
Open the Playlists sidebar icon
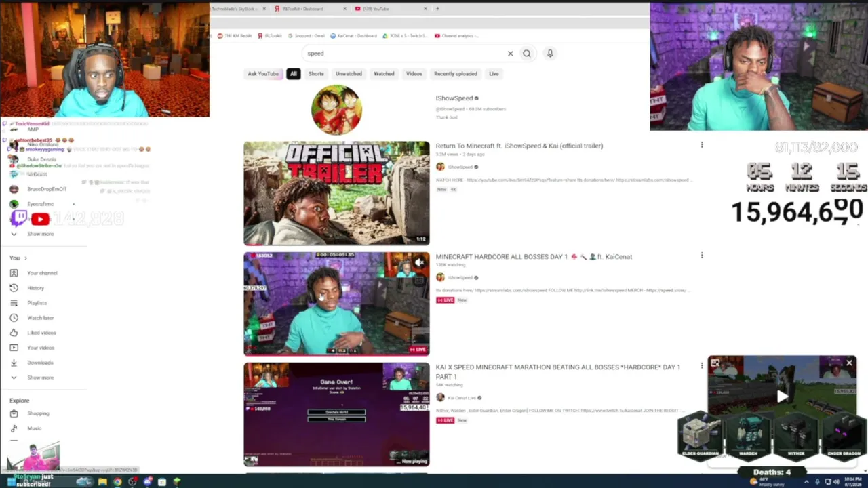click(x=14, y=303)
